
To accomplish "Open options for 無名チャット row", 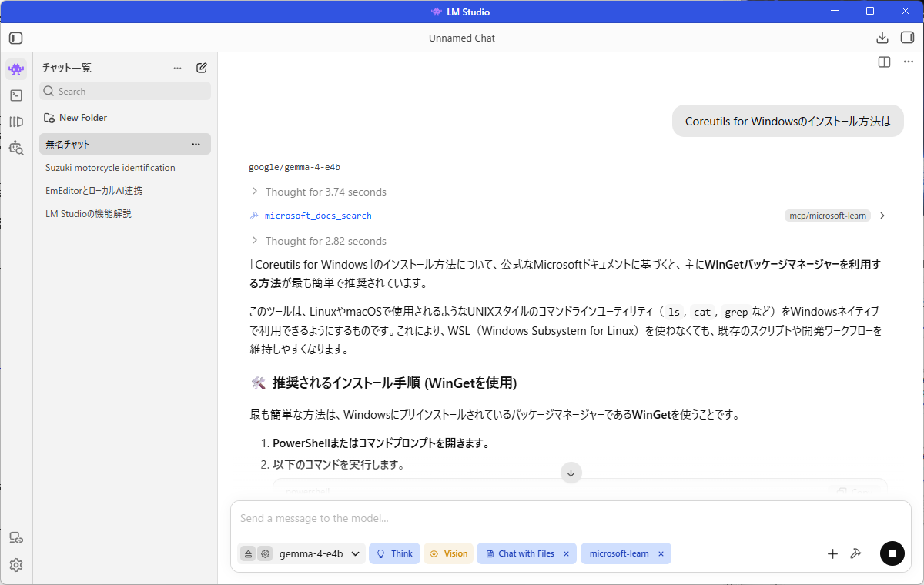I will click(196, 144).
